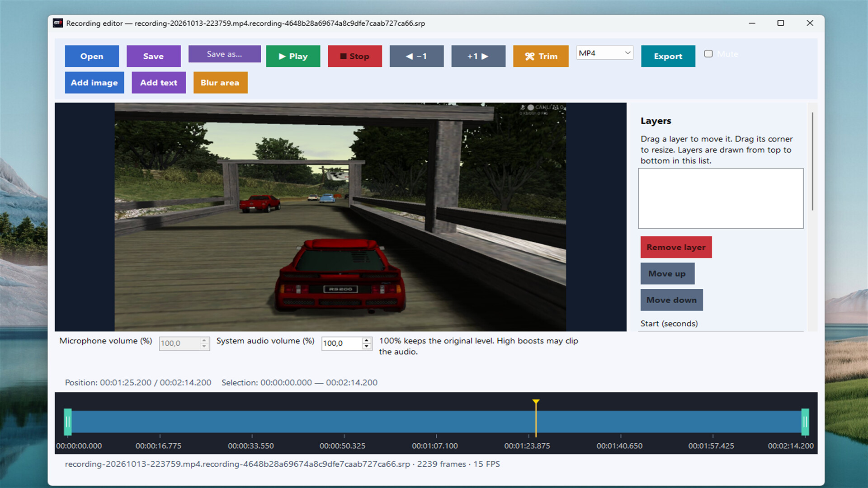This screenshot has width=868, height=488.
Task: Save the current recording project
Action: tap(153, 56)
